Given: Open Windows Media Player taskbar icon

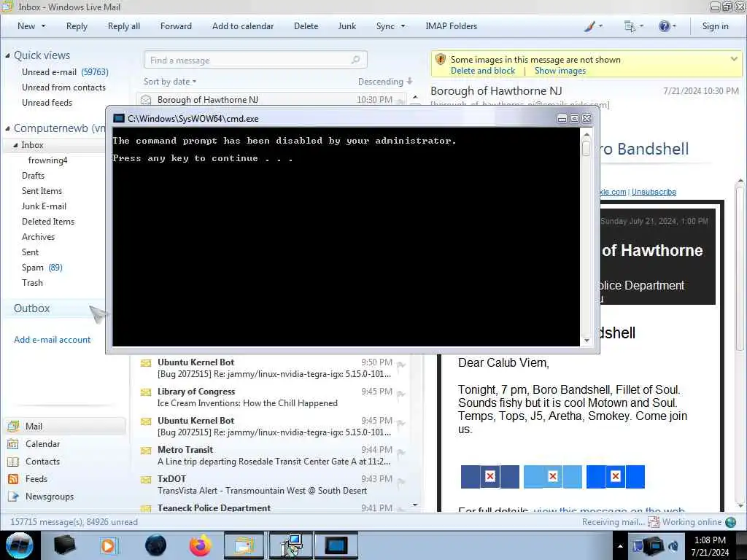Looking at the screenshot, I should (x=108, y=545).
